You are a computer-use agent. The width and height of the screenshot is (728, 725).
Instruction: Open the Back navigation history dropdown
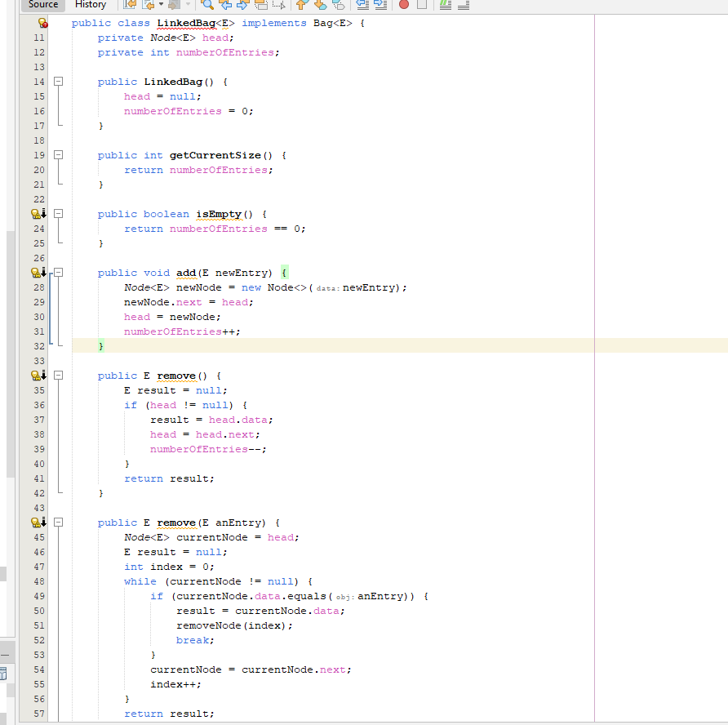(161, 6)
